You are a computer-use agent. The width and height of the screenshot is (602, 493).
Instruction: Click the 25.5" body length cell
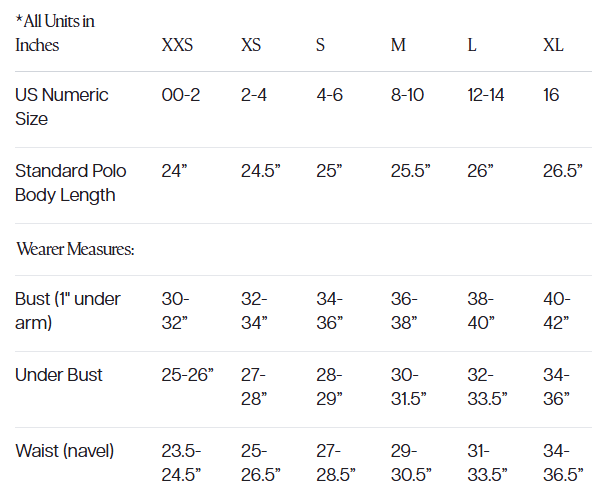point(410,171)
